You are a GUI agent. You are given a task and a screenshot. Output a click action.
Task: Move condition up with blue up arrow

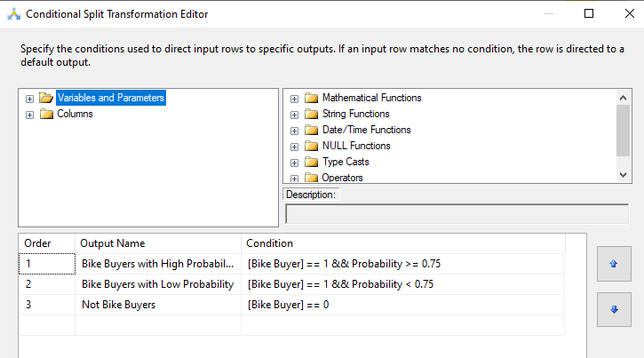pyautogui.click(x=614, y=264)
